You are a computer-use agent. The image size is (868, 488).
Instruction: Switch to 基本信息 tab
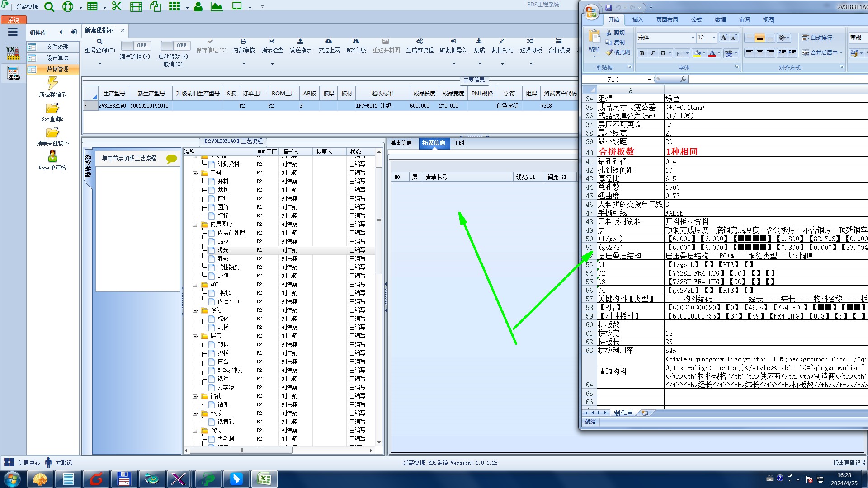click(401, 143)
